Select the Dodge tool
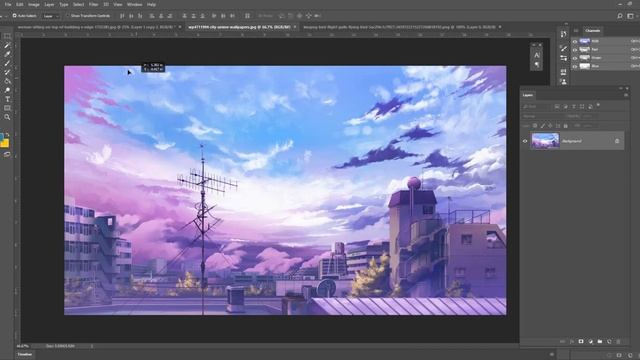 tap(7, 90)
